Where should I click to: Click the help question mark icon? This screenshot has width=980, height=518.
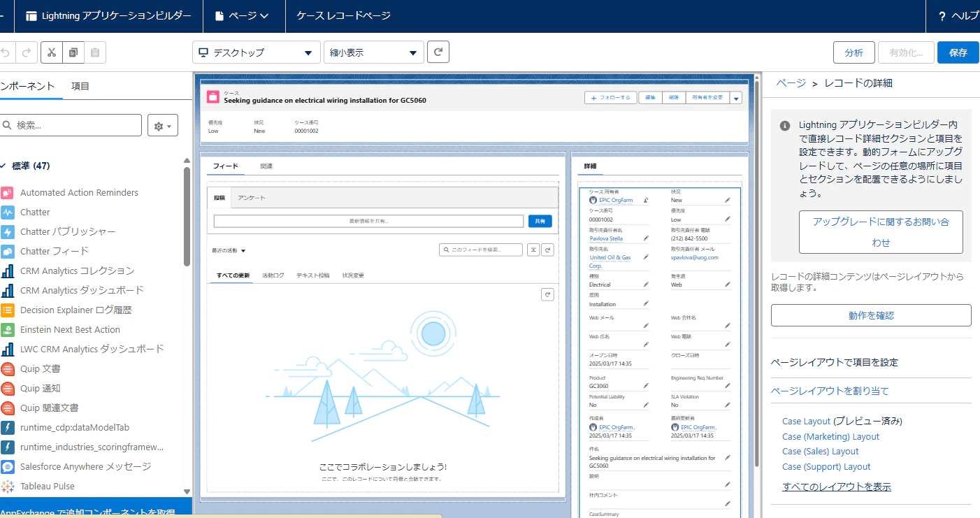(942, 16)
